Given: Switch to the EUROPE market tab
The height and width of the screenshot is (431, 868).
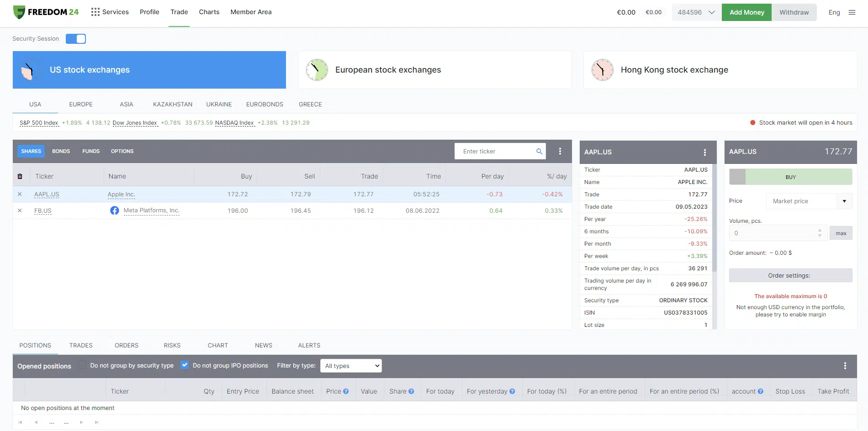Looking at the screenshot, I should pos(81,104).
